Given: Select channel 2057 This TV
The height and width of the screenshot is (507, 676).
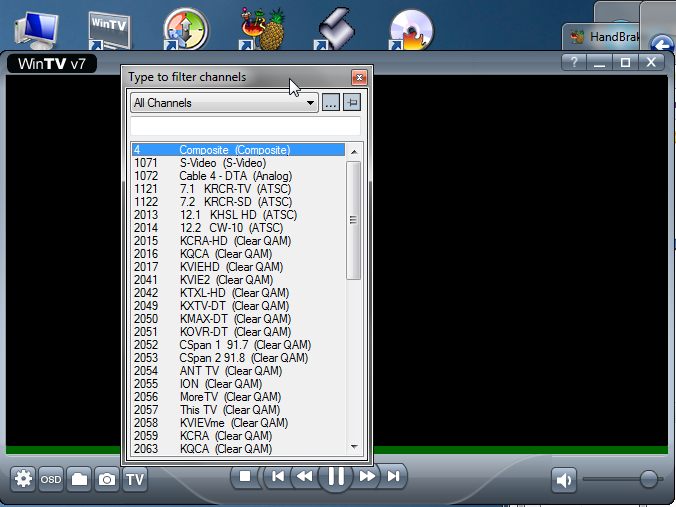Looking at the screenshot, I should point(238,410).
